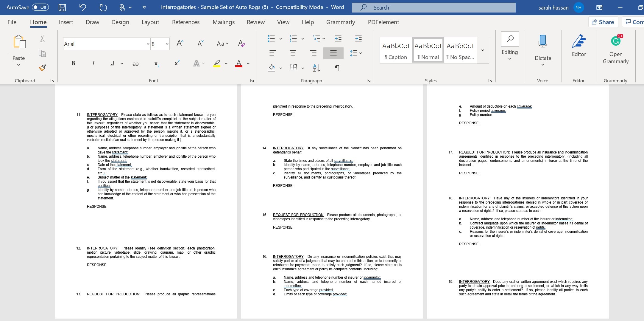
Task: Apply italic formatting
Action: (x=93, y=63)
